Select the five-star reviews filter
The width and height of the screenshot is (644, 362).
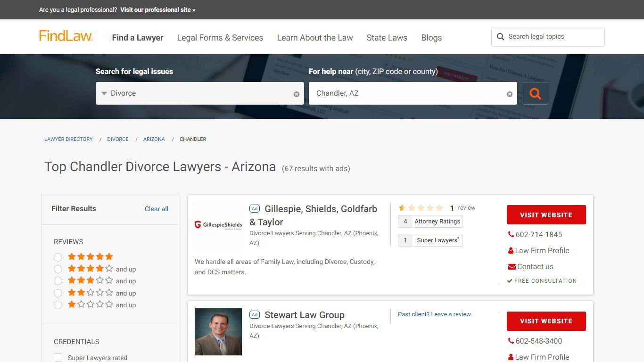(x=58, y=257)
